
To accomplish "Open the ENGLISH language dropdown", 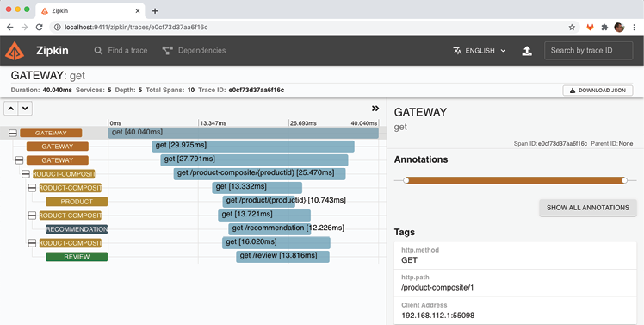I will 480,51.
